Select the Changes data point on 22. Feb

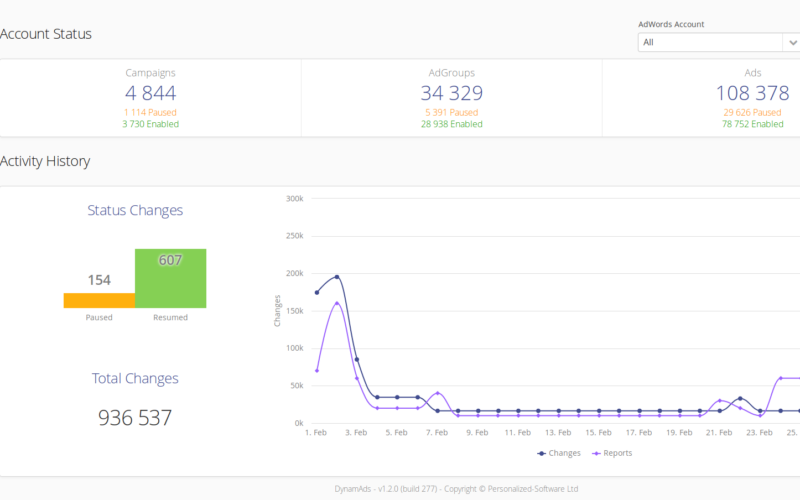click(740, 398)
